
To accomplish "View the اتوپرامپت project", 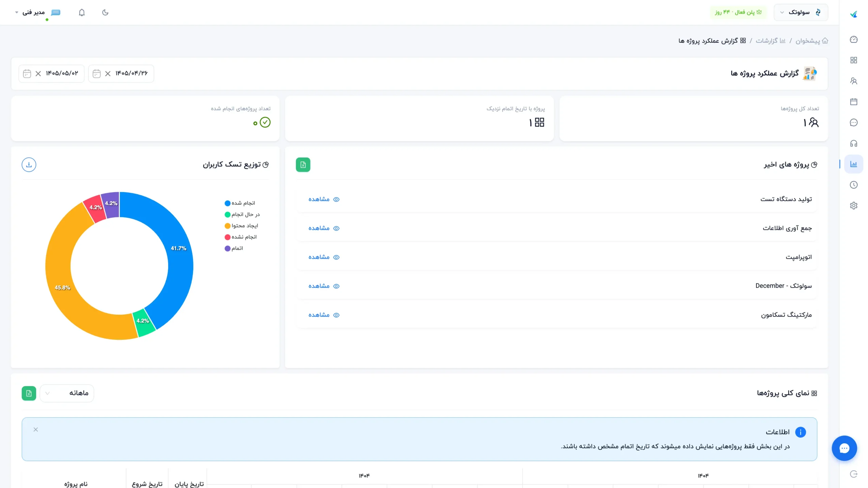I will 324,257.
